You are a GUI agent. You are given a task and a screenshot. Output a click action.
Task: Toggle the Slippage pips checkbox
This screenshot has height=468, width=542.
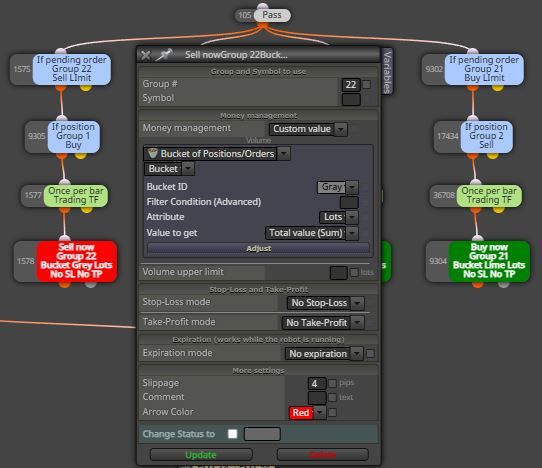332,383
